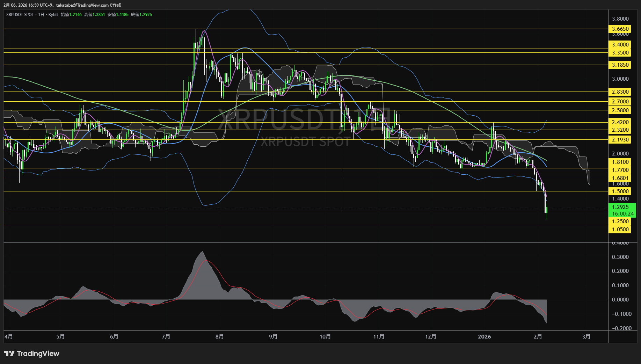The width and height of the screenshot is (641, 364).
Task: Select the 10月 time axis label
Action: point(325,337)
